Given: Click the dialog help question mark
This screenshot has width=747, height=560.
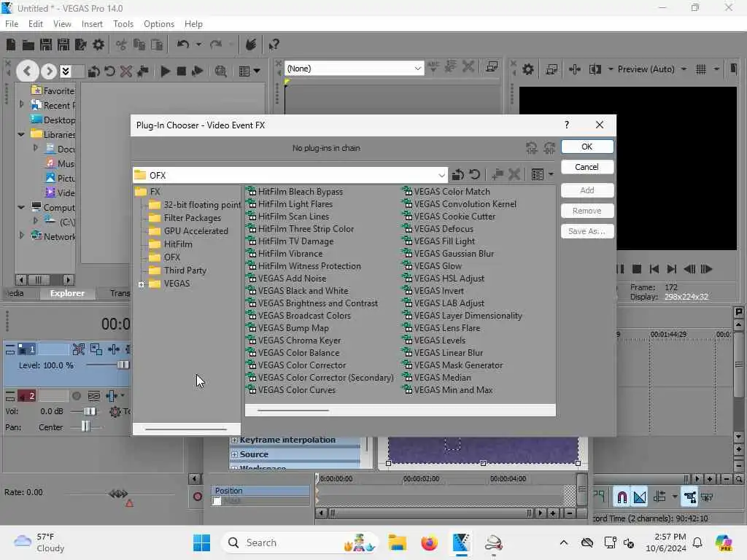Looking at the screenshot, I should 566,125.
